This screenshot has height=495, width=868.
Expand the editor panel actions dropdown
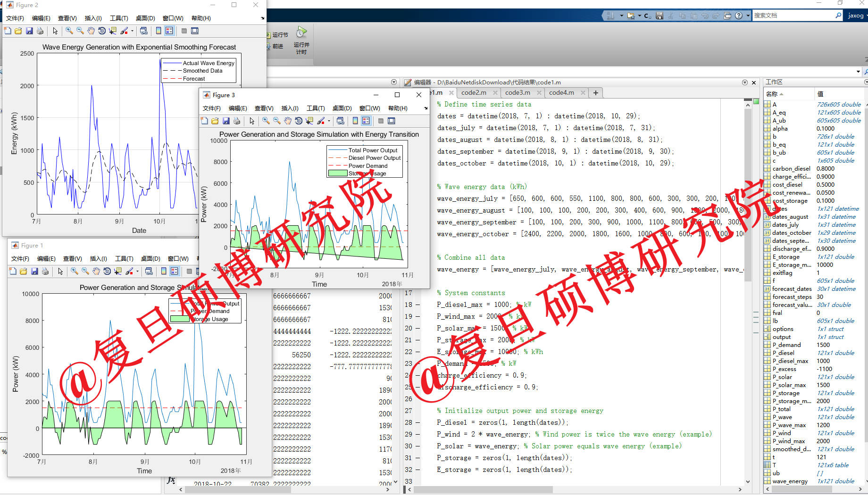(x=745, y=82)
